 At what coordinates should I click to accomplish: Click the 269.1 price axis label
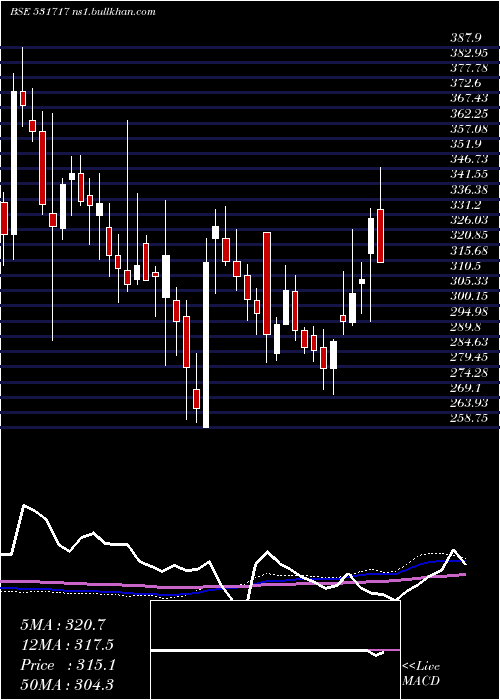(x=466, y=388)
